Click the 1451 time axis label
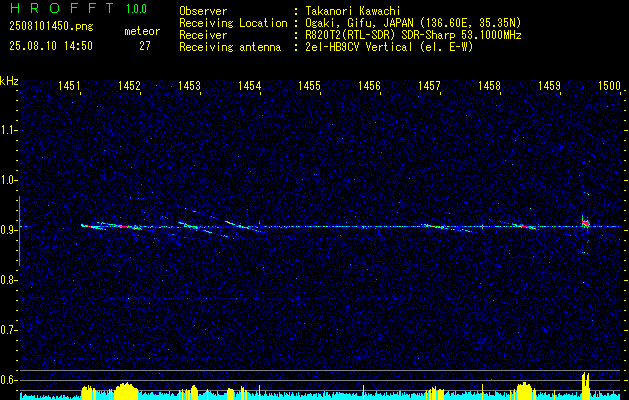 [x=69, y=86]
